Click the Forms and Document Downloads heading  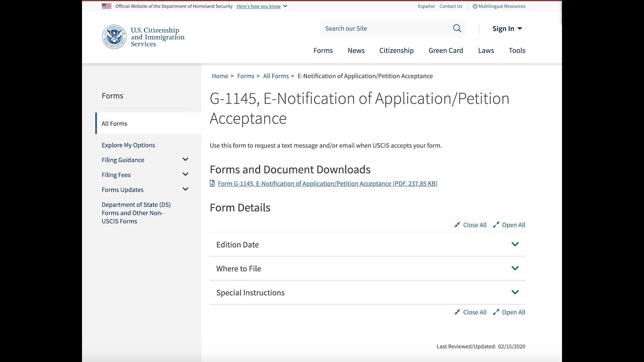(x=290, y=169)
